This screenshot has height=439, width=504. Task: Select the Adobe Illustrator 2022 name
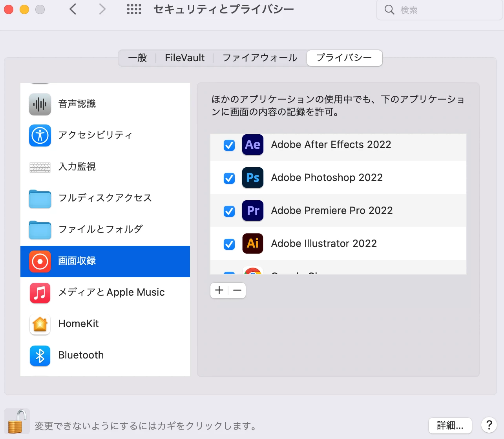click(324, 243)
